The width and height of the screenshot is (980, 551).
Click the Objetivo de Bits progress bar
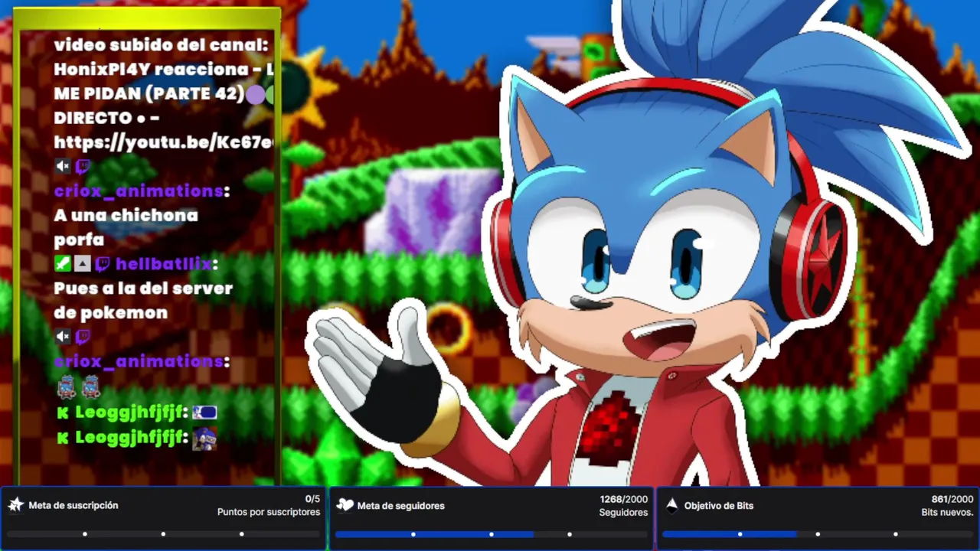pyautogui.click(x=818, y=534)
